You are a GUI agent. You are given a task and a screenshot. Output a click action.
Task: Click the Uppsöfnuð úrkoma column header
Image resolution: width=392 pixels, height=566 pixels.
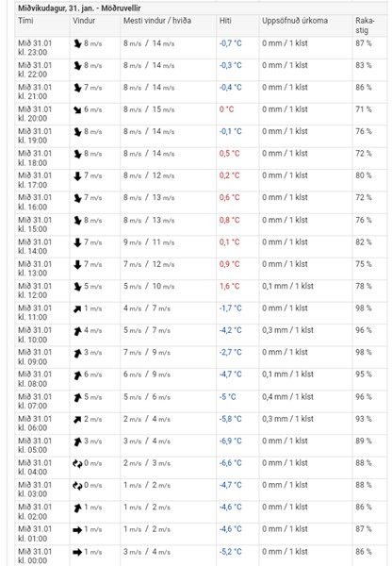[x=295, y=21]
